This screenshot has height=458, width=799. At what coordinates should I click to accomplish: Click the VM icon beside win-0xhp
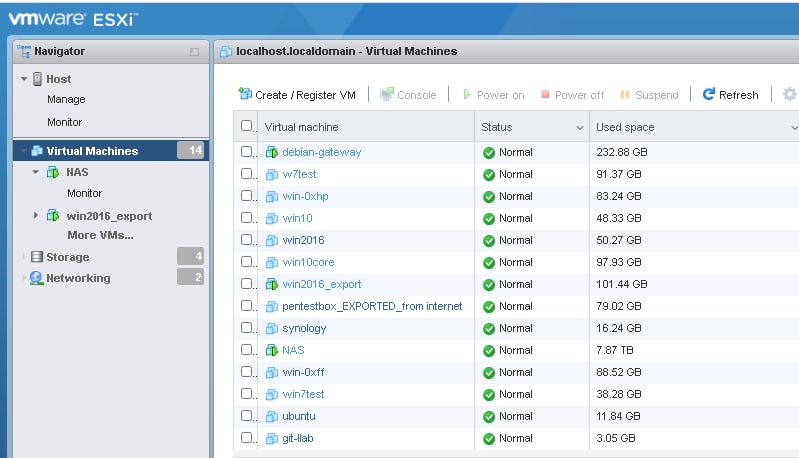coord(272,196)
